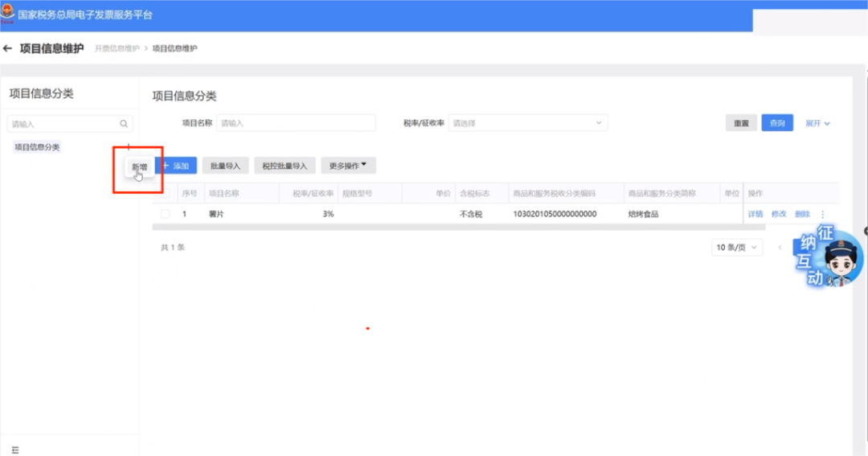Click the 不含税 cell

[471, 214]
